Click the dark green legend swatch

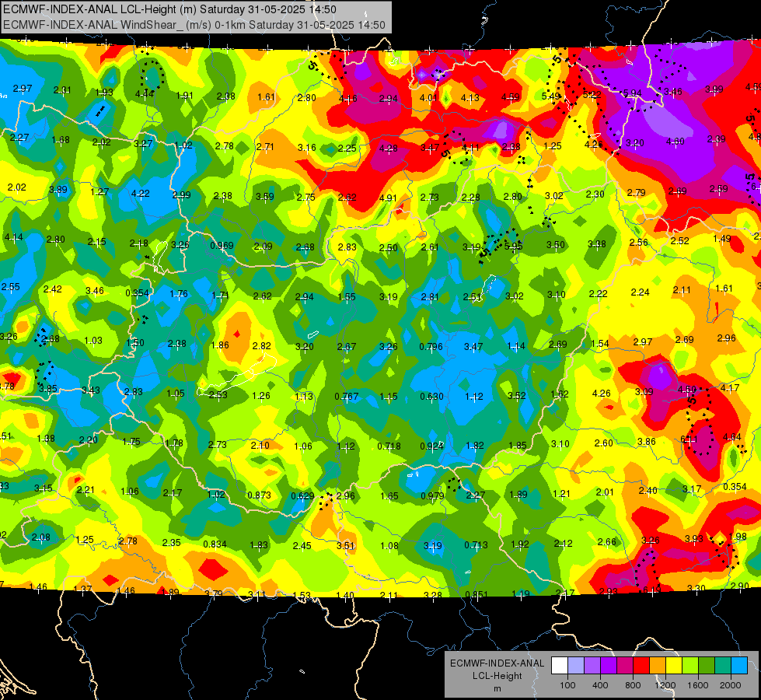click(707, 666)
